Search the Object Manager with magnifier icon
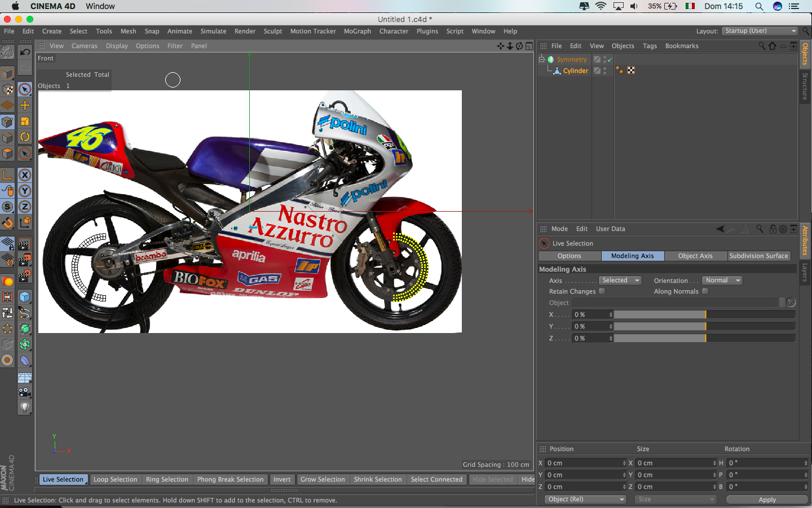Image resolution: width=812 pixels, height=508 pixels. tap(762, 46)
